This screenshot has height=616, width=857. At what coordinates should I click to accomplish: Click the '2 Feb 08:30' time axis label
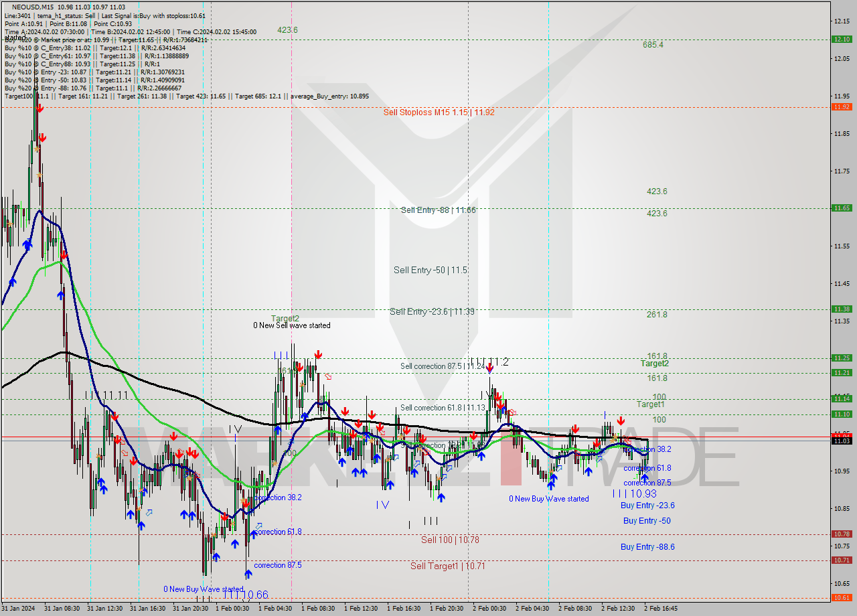tap(575, 609)
